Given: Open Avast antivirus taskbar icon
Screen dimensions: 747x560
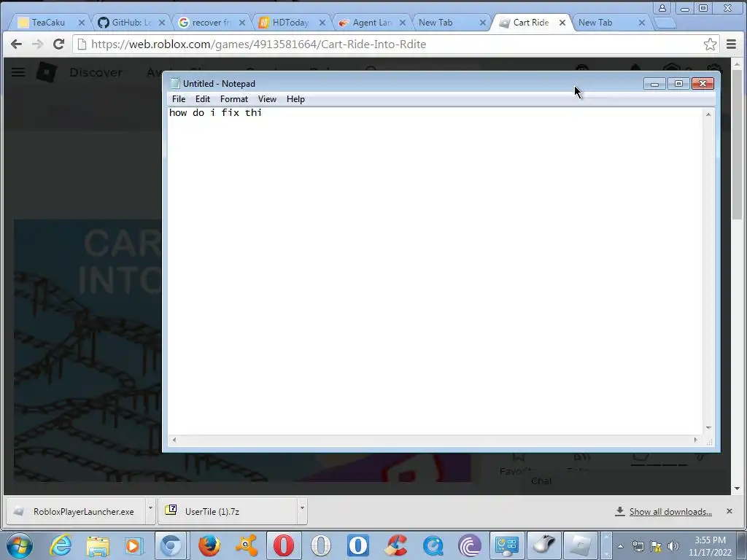Looking at the screenshot, I should (247, 545).
